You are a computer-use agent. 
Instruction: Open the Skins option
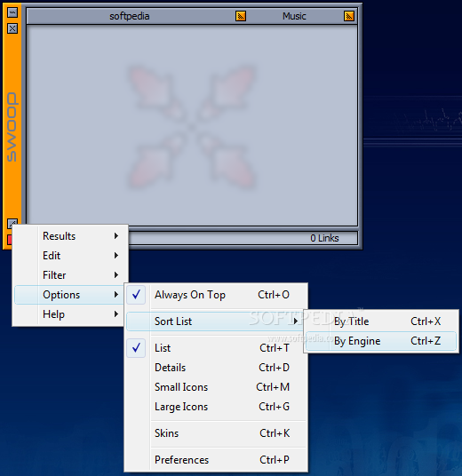[216, 433]
